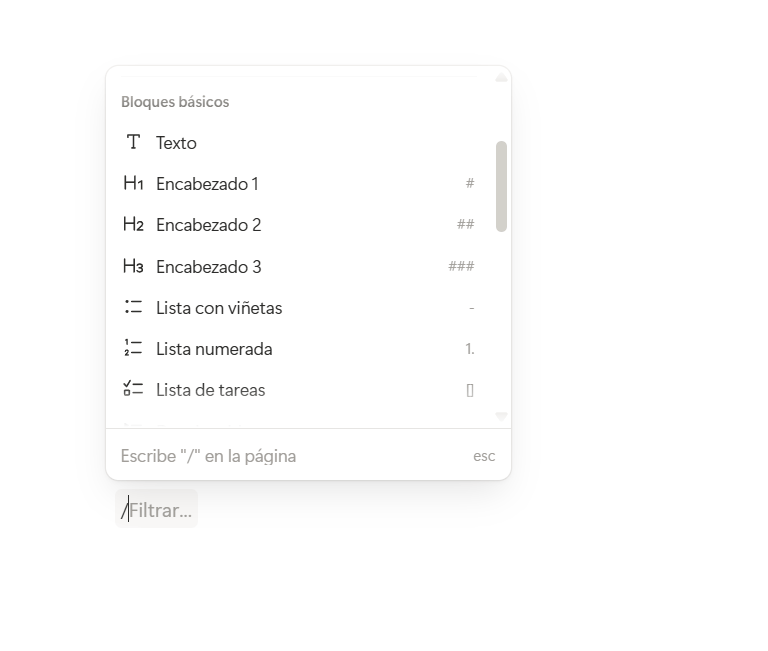Viewport: 768px width, 651px height.
Task: Click the to-do list checkbox icon
Action: tap(133, 389)
